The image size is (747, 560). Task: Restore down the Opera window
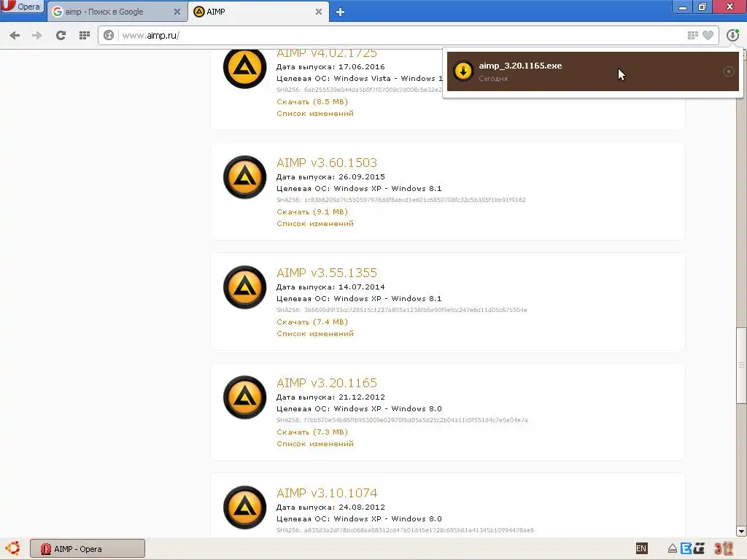703,7
